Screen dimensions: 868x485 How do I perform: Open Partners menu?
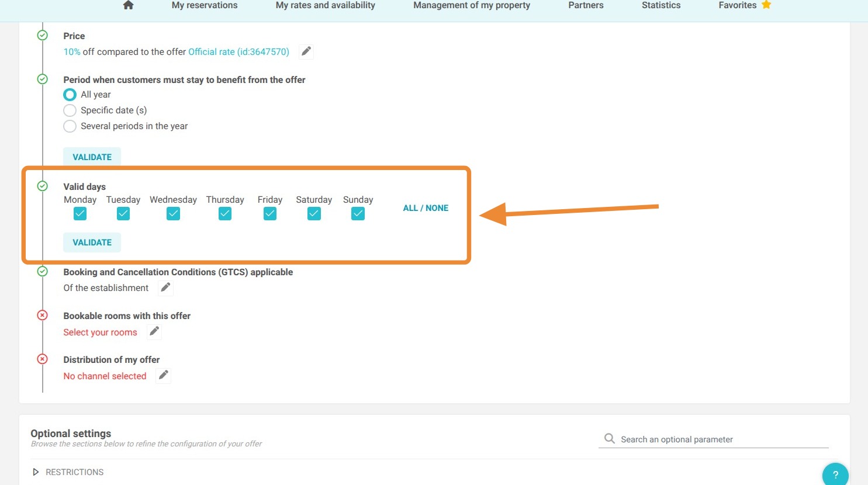pos(586,5)
